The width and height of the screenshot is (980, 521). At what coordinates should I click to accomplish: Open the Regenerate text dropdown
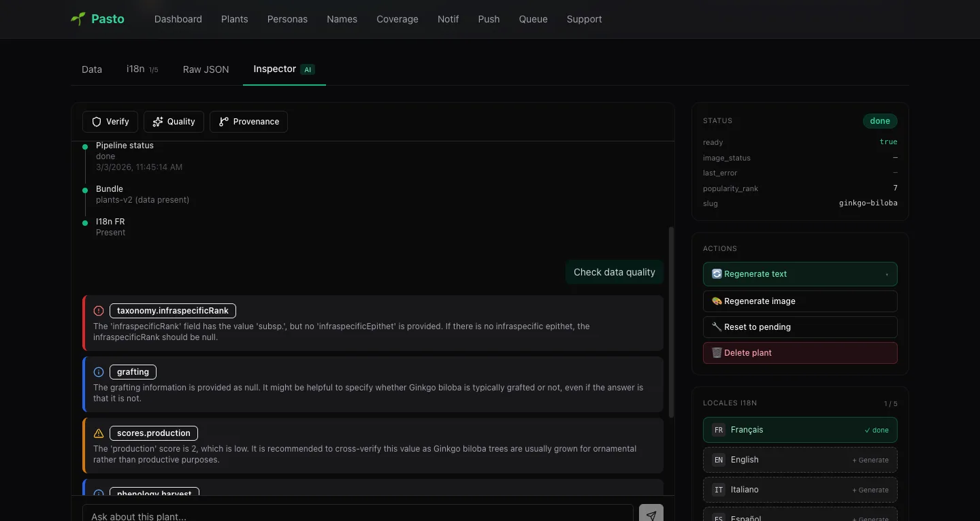click(x=800, y=274)
